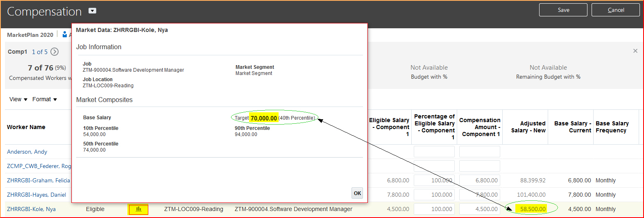Open market data icon for Kole, Nya
The height and width of the screenshot is (218, 644).
point(138,209)
